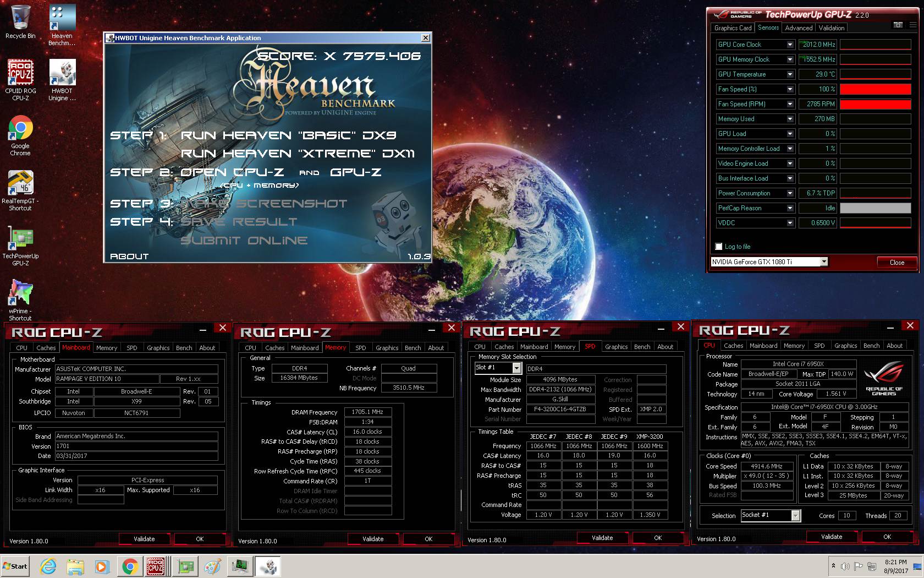Click Validate in the SPD CPU-Z window

[x=602, y=538]
